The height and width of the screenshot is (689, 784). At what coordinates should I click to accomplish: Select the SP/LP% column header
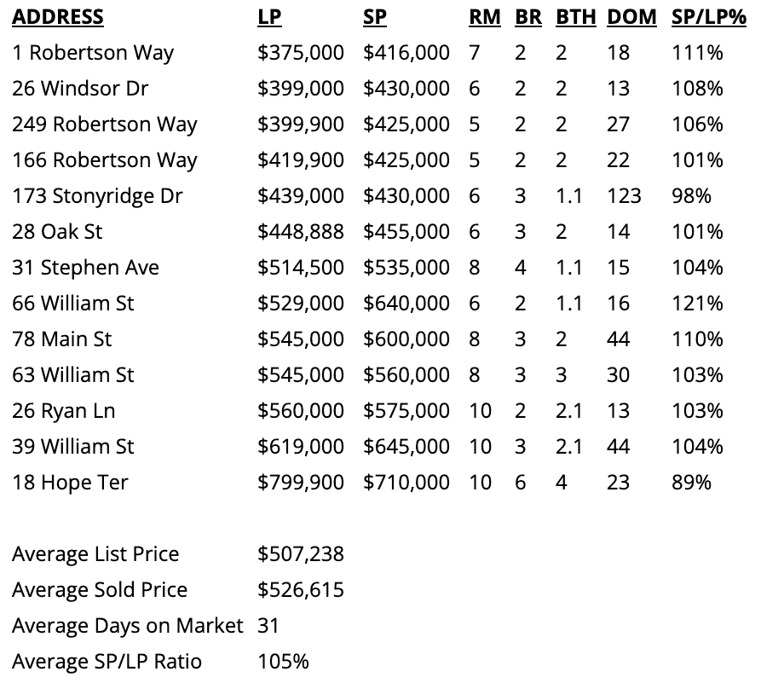point(708,17)
